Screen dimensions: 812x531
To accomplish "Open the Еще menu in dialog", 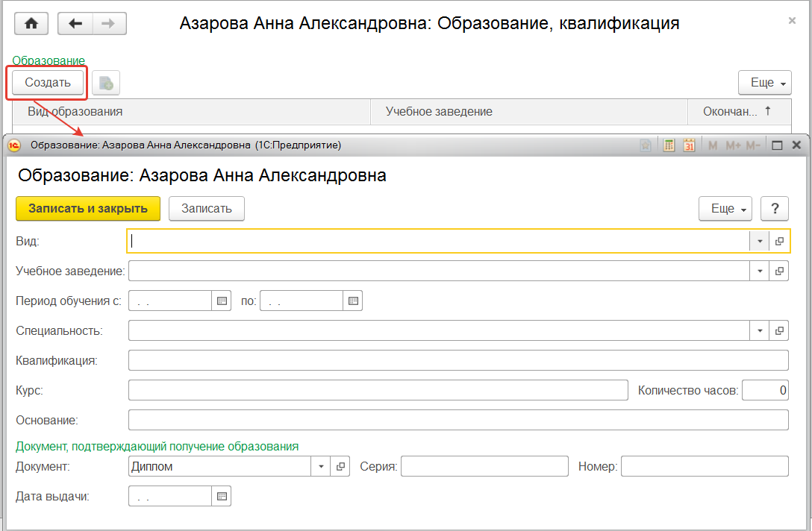I will point(725,209).
